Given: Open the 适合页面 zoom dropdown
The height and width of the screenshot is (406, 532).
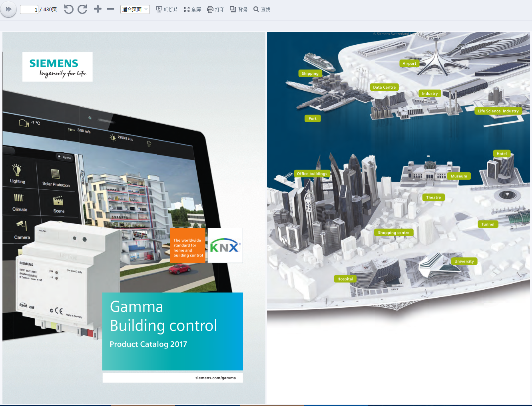Looking at the screenshot, I should pos(135,10).
